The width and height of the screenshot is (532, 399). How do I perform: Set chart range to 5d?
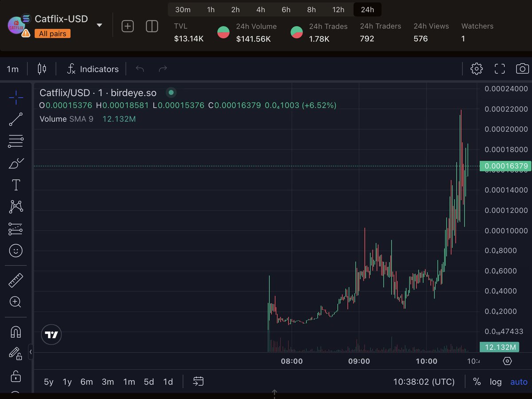(x=149, y=382)
